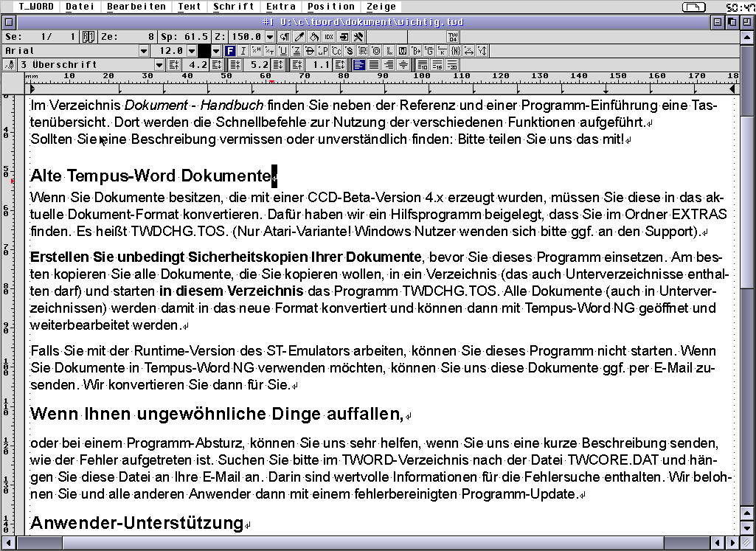
Task: Open the 12.0 font size dropdown
Action: tap(192, 51)
